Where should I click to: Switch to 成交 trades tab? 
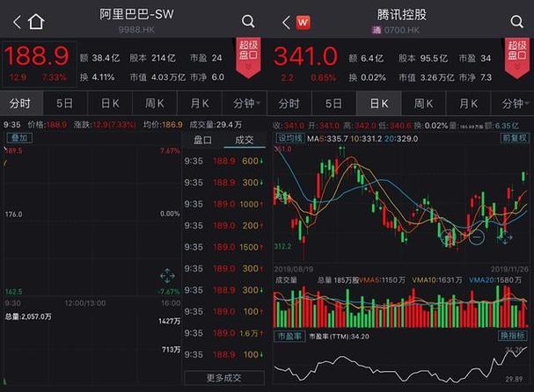tap(245, 140)
